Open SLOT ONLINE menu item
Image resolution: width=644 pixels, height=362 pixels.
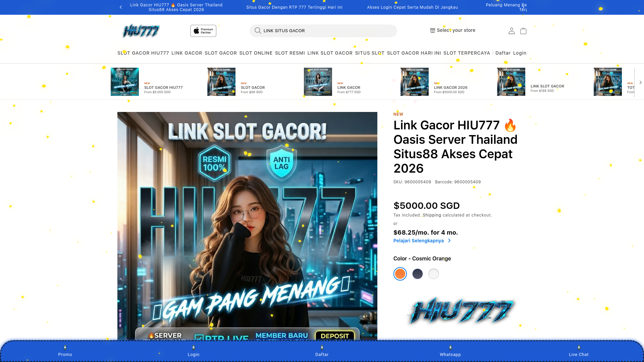(x=256, y=53)
